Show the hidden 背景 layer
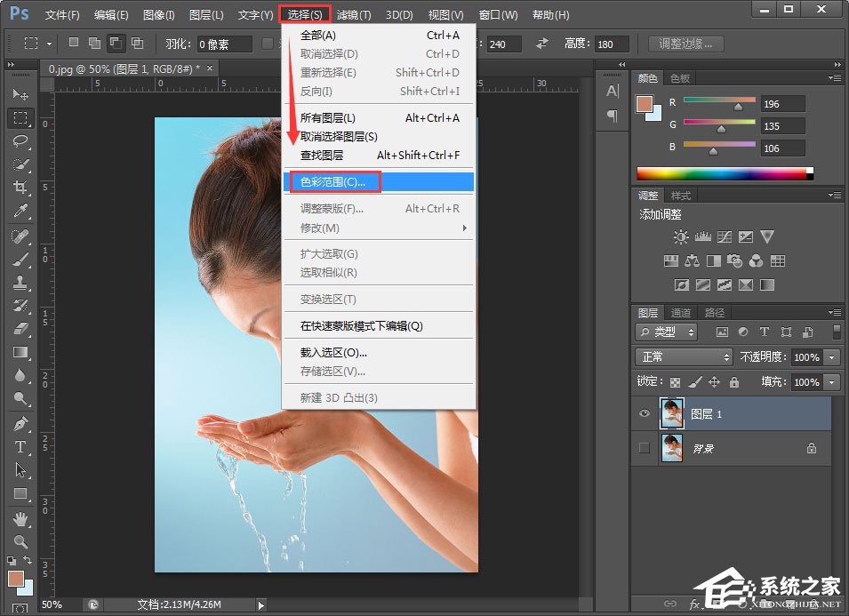Viewport: 849px width, 616px height. click(644, 449)
